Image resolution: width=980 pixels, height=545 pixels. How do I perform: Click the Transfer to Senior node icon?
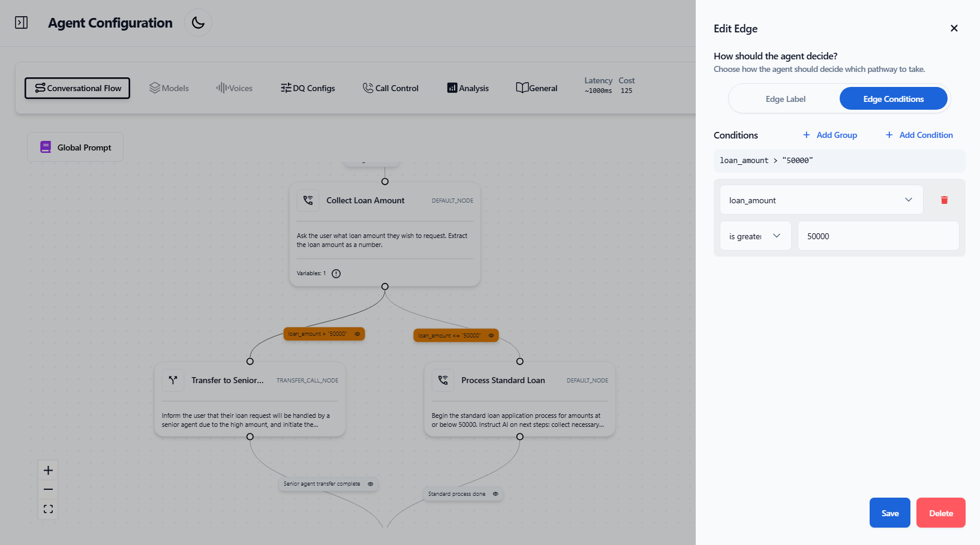point(173,380)
